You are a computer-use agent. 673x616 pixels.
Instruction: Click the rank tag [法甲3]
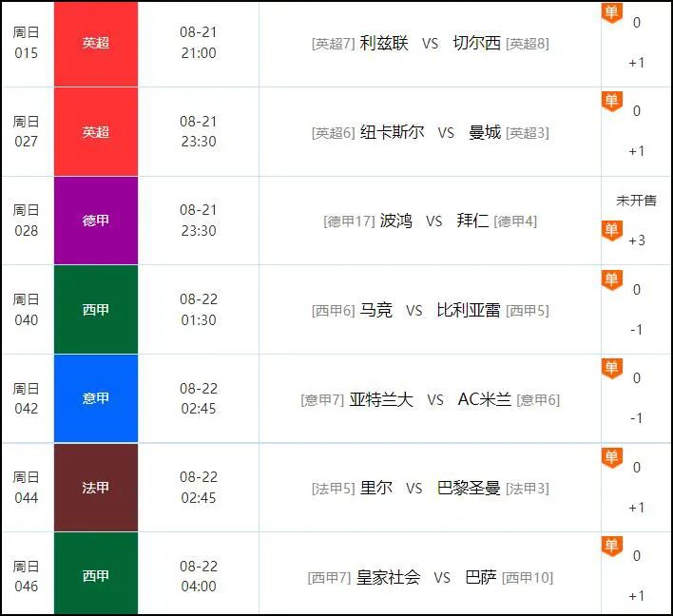(x=528, y=489)
